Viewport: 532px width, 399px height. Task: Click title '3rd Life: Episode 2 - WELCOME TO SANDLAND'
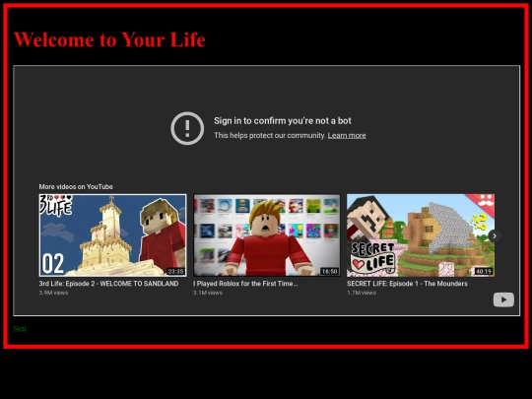point(108,284)
